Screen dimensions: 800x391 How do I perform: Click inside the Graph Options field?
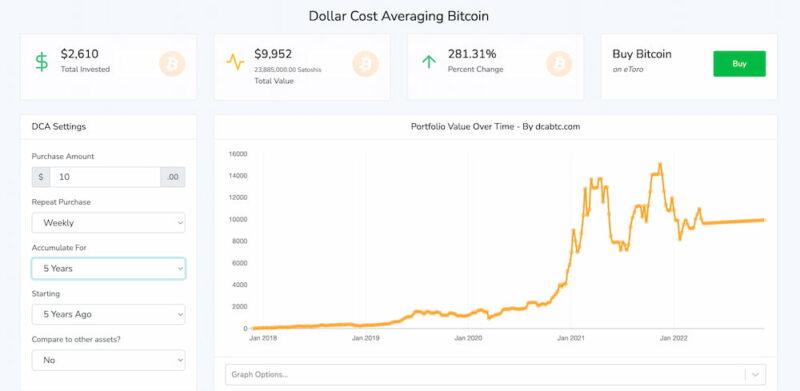point(485,375)
